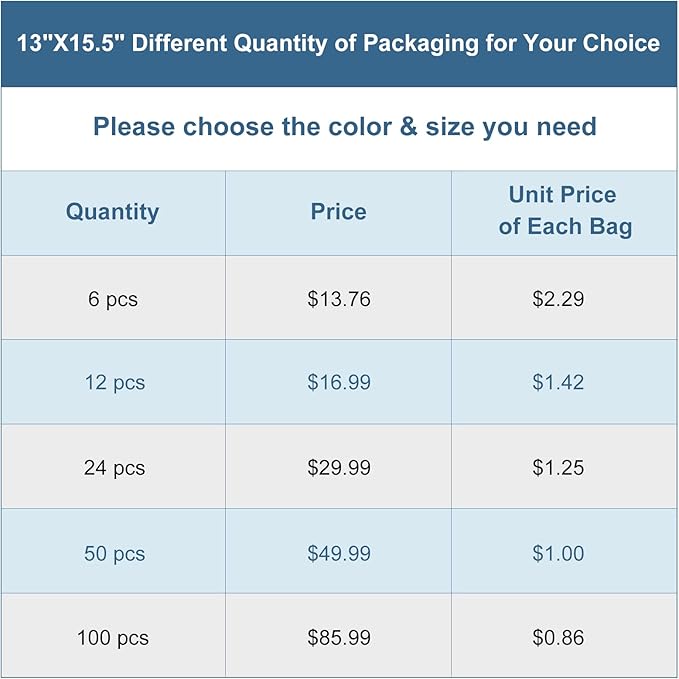Click the $13.76 price cell
The height and width of the screenshot is (679, 679).
(338, 299)
